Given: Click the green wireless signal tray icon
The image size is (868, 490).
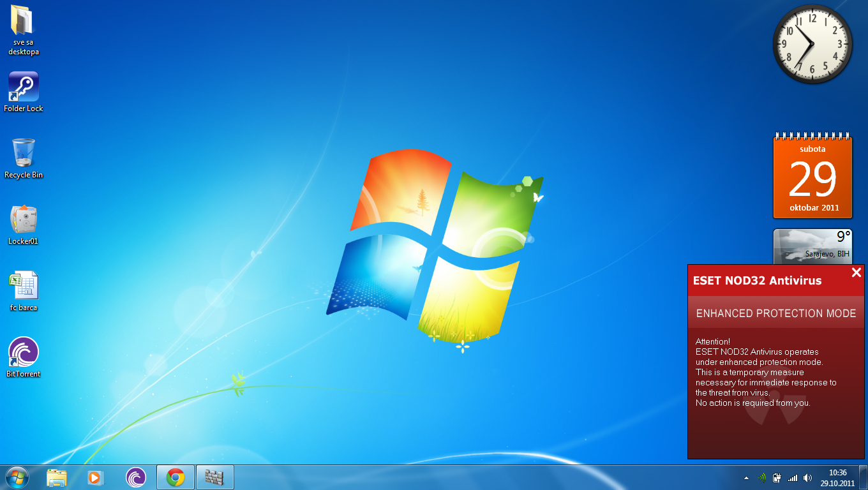Looking at the screenshot, I should click(761, 477).
